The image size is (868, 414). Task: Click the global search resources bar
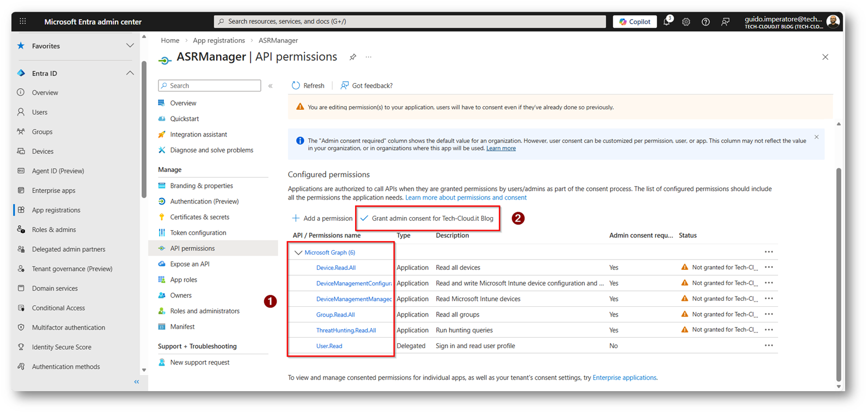410,21
